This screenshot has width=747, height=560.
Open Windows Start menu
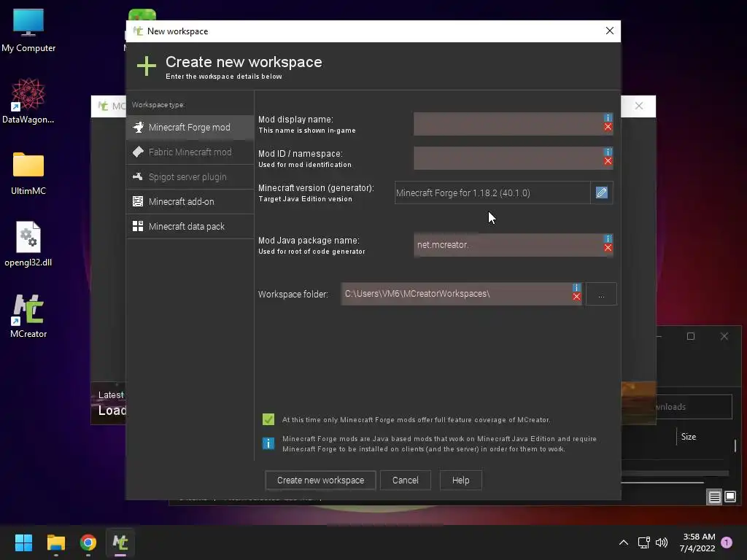[x=23, y=542]
